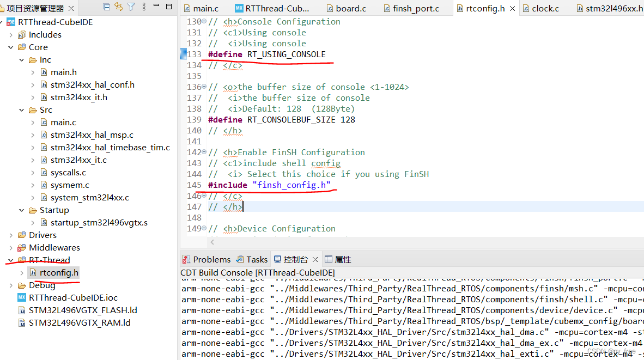Click the left scroll arrow below the editor
The width and height of the screenshot is (644, 360).
pos(213,241)
